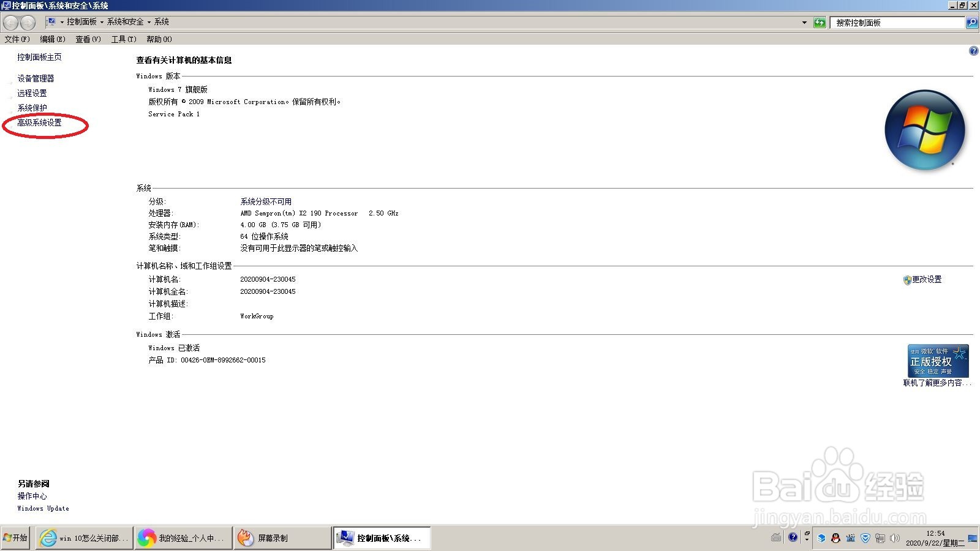Click 系统分级不可用 rating link

click(x=266, y=201)
